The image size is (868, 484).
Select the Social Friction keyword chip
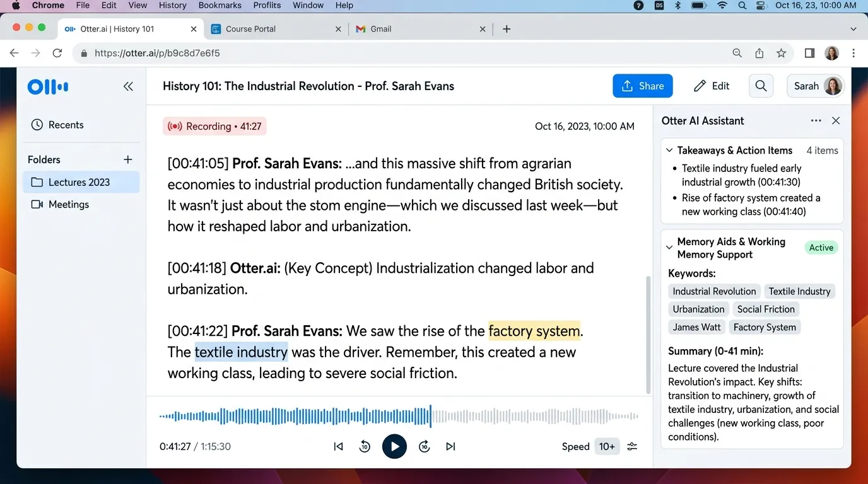coord(766,309)
